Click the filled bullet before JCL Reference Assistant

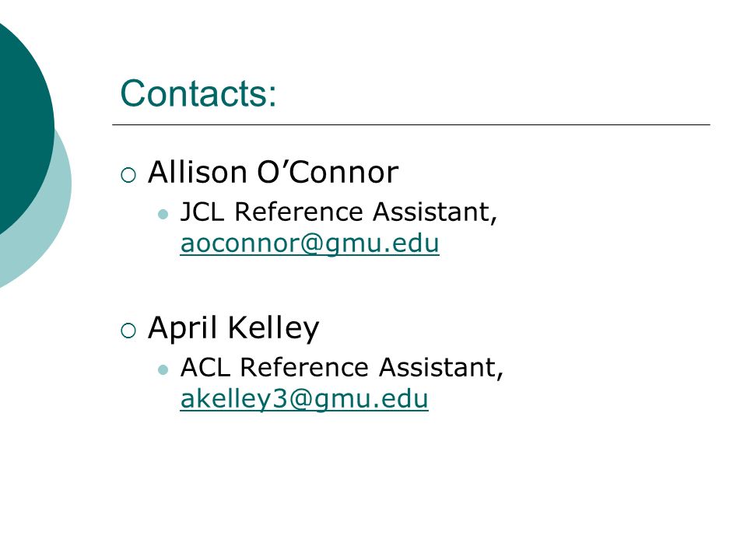click(x=163, y=215)
